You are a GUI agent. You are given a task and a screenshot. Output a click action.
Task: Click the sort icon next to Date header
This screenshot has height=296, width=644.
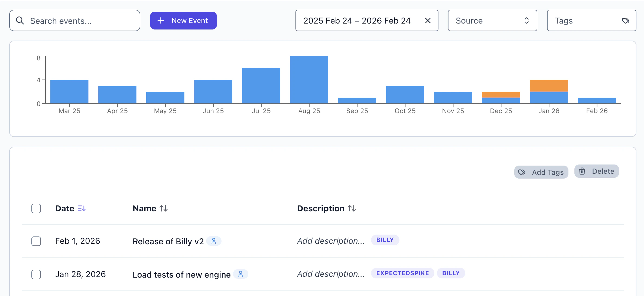click(82, 208)
